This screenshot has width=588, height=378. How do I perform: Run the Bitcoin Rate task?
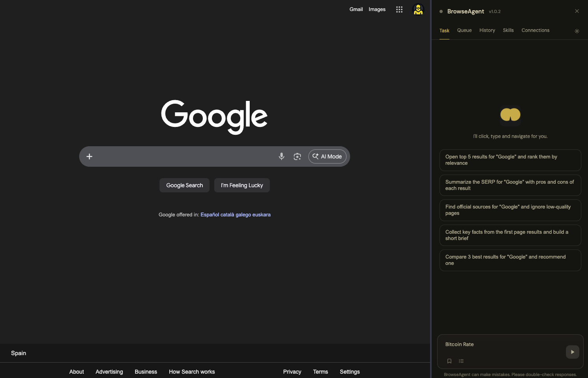(572, 352)
